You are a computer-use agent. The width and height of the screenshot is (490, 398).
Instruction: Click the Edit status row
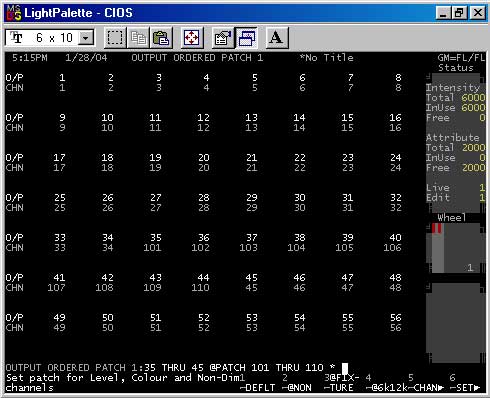click(x=455, y=198)
